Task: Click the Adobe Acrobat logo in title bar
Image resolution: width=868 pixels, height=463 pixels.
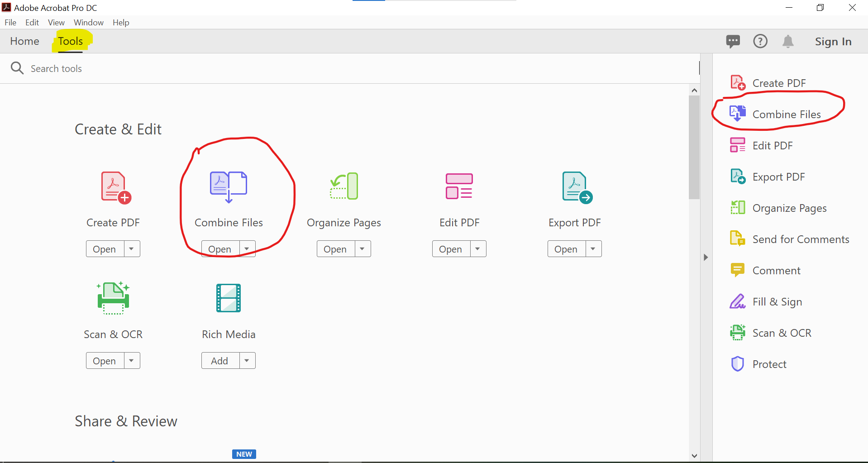Action: click(x=6, y=7)
